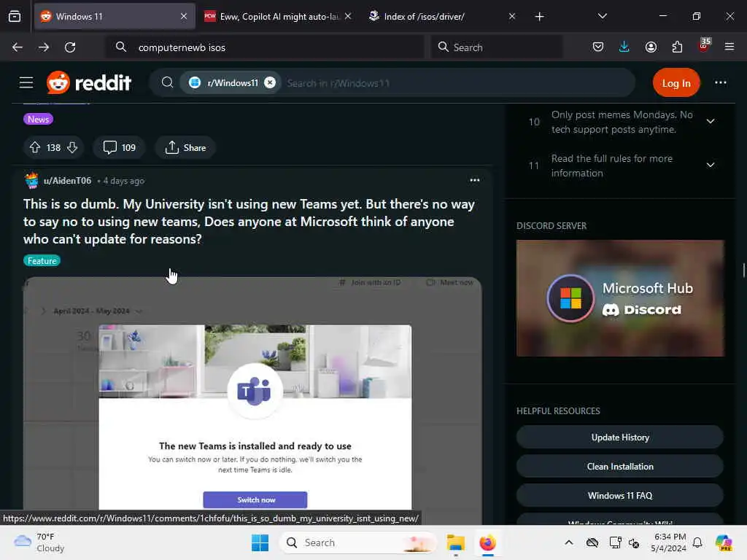Image resolution: width=747 pixels, height=560 pixels.
Task: Open the 'This is so dumb' post title
Action: tap(249, 222)
